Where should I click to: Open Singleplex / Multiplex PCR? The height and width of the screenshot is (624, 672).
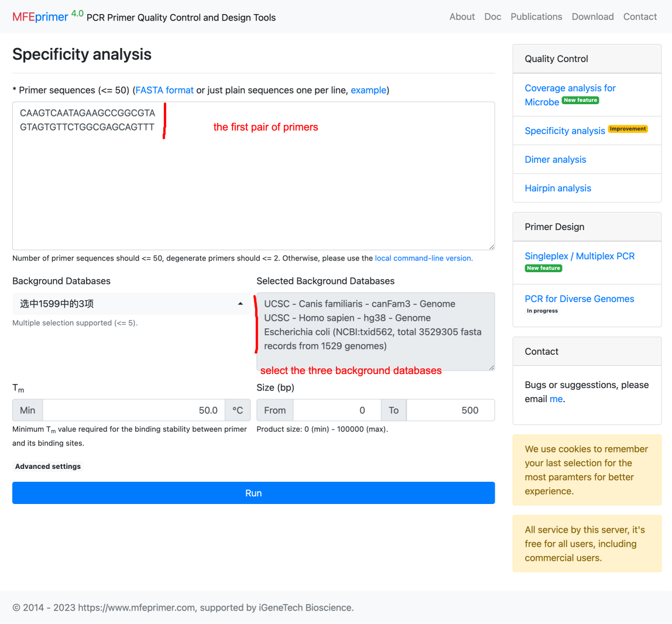(x=580, y=256)
